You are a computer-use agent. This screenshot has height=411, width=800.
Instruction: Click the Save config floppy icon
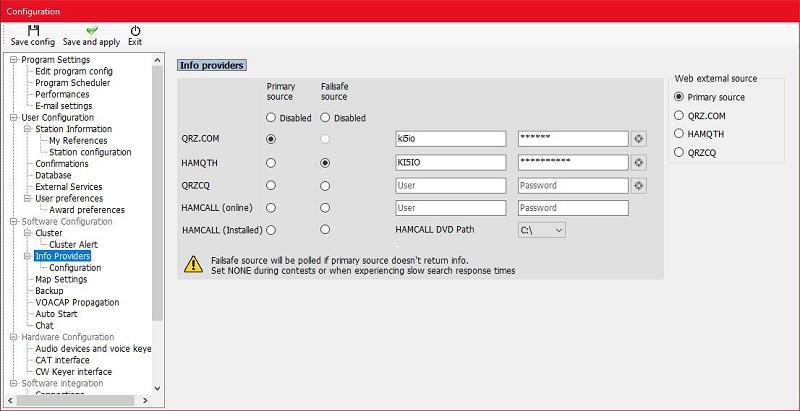(x=33, y=31)
